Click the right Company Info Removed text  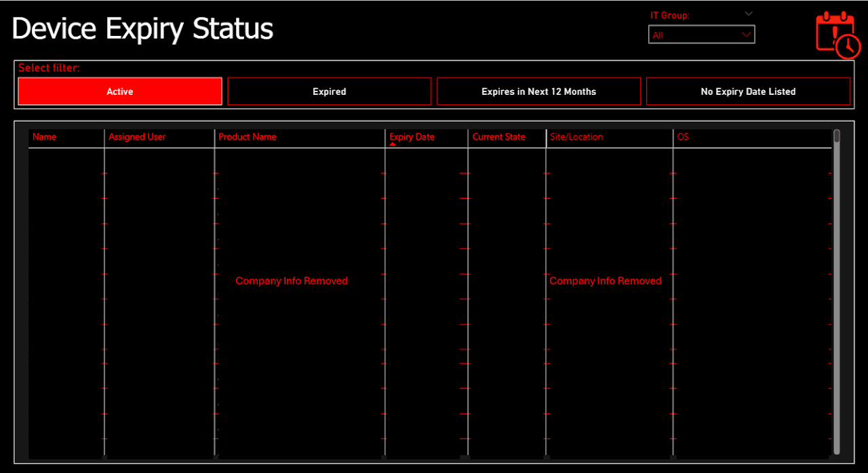606,281
